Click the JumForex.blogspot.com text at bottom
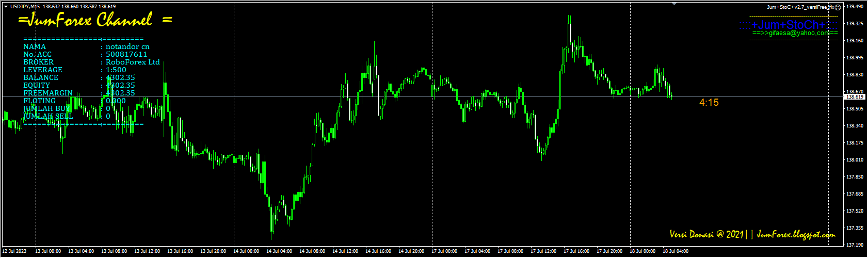Screen dimensions: 868x258 796,234
